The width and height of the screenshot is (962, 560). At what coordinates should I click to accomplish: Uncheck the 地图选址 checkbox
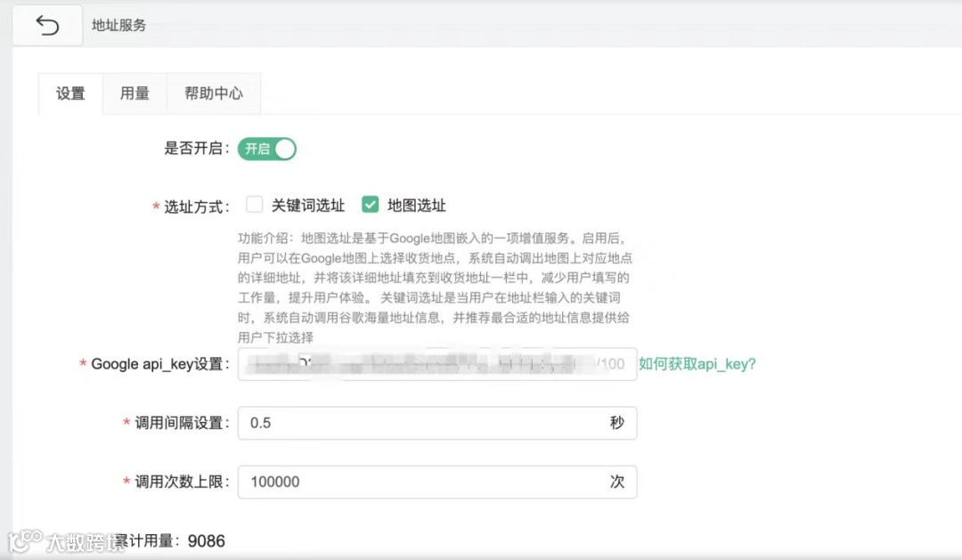370,204
